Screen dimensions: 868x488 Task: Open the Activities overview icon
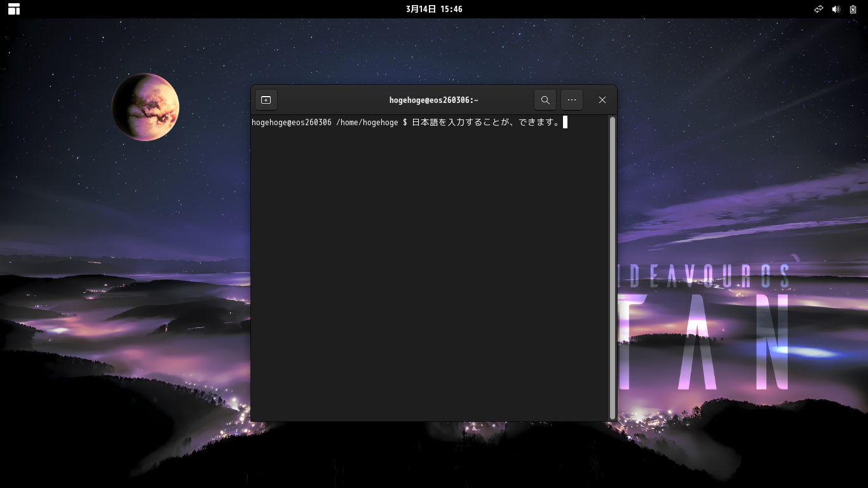(x=14, y=9)
